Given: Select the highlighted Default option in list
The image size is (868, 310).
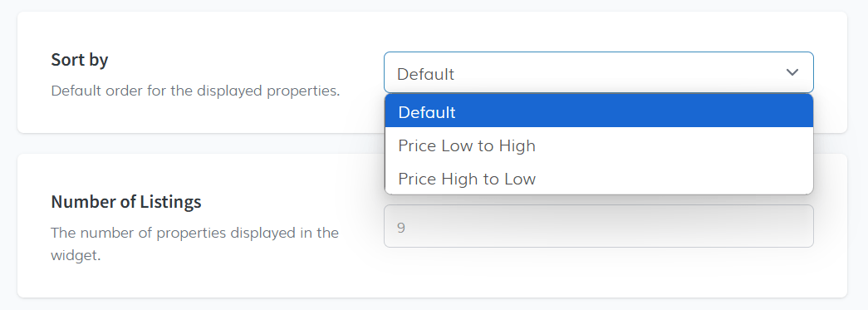Looking at the screenshot, I should pyautogui.click(x=599, y=112).
